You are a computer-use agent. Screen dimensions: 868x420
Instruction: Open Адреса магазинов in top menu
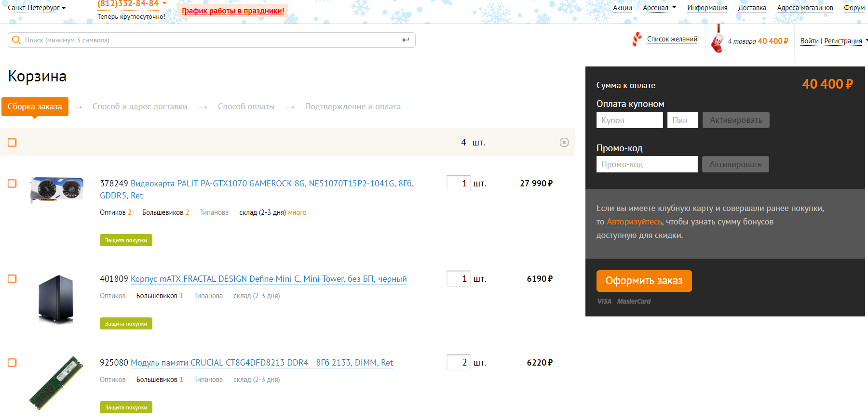point(805,8)
